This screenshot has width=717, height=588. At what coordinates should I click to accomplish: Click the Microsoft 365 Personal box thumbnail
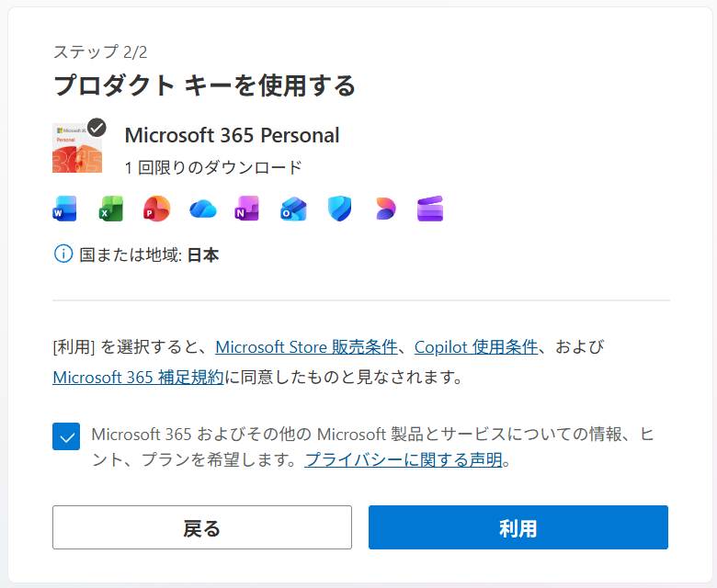[75, 149]
